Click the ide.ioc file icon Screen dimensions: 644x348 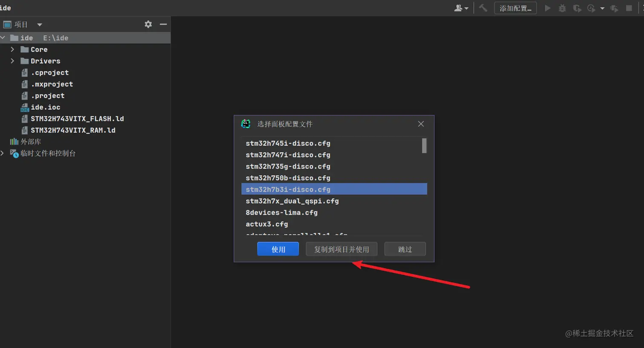(x=25, y=107)
